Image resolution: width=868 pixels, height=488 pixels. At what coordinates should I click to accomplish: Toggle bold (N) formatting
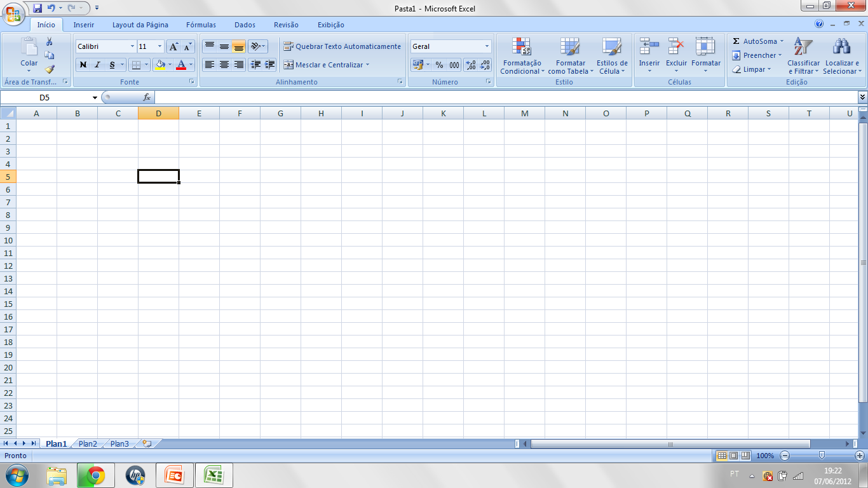click(x=83, y=65)
